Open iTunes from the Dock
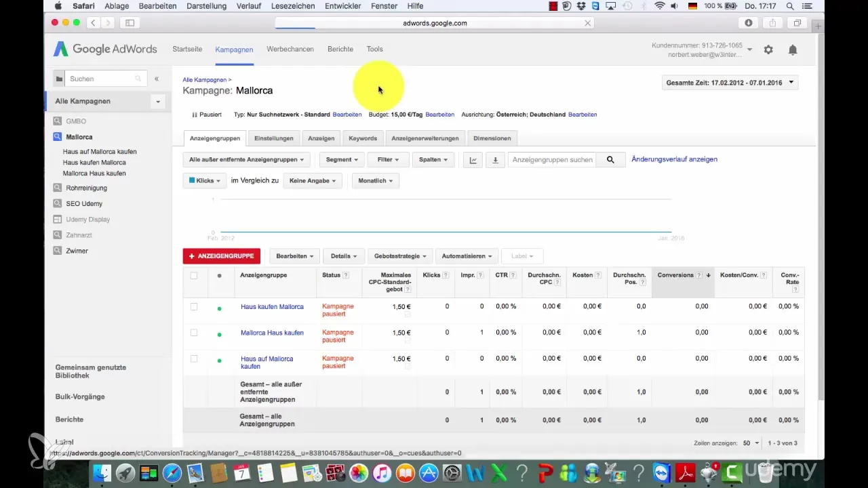Image resolution: width=868 pixels, height=488 pixels. (382, 472)
